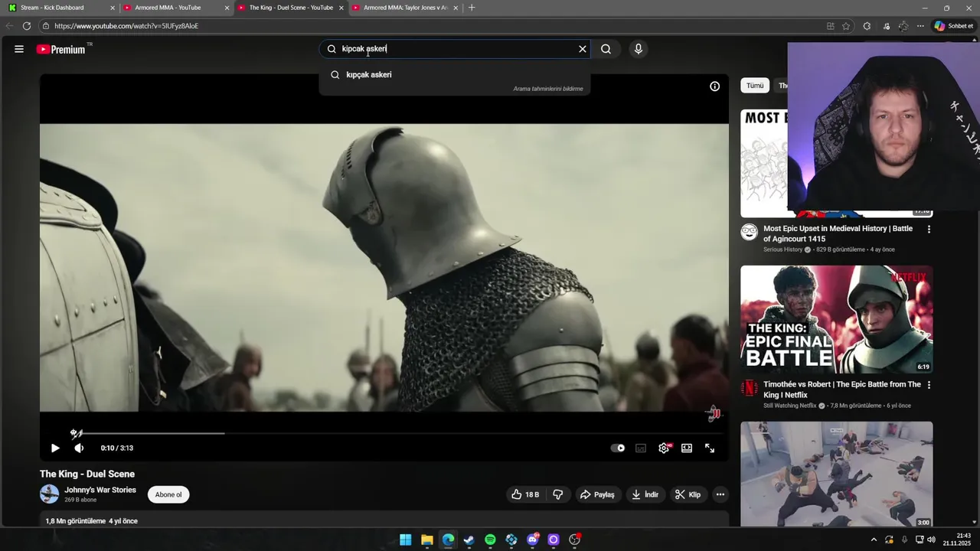The image size is (980, 551).
Task: Open more actions three-dot menu under video
Action: pos(720,494)
